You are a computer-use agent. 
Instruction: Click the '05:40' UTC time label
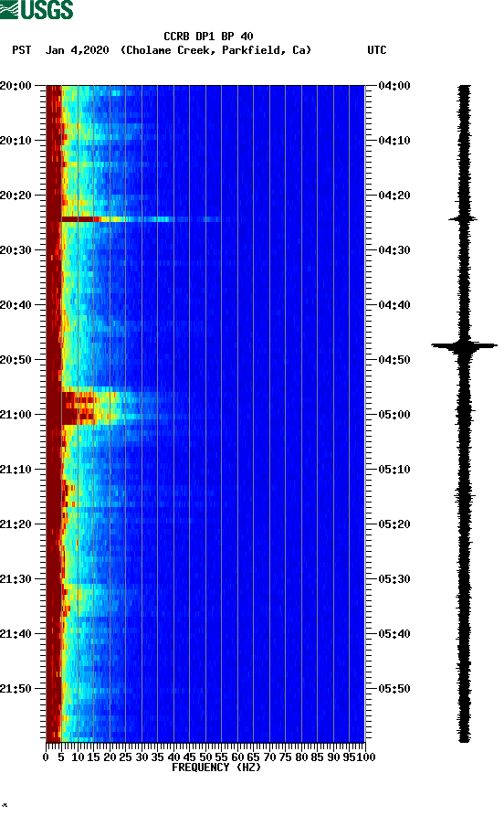pos(394,634)
